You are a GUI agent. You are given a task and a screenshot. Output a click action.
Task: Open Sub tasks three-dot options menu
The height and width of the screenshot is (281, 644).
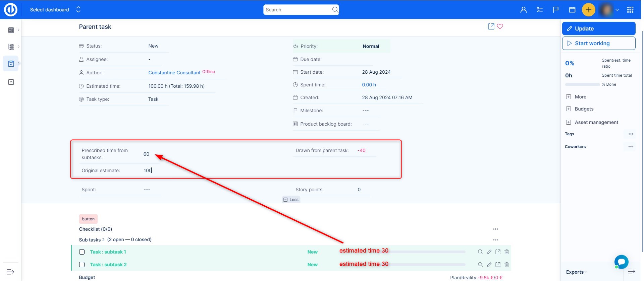click(x=495, y=240)
